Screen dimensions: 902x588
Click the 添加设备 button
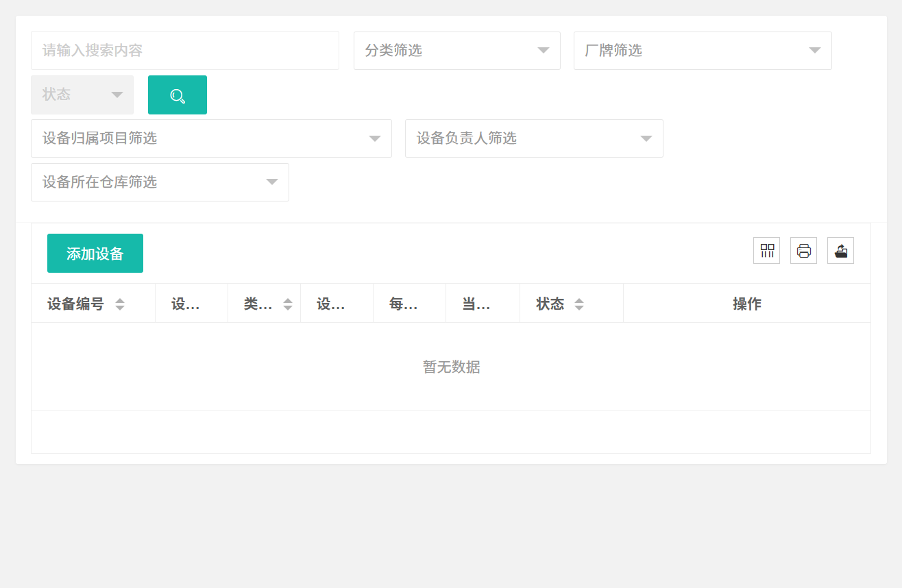(x=95, y=254)
